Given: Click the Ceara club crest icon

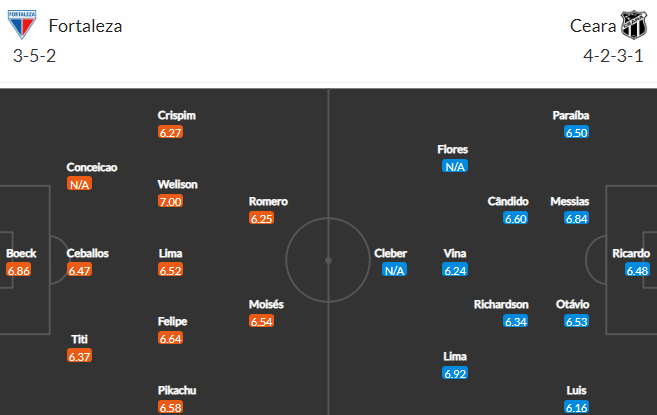Looking at the screenshot, I should click(634, 25).
